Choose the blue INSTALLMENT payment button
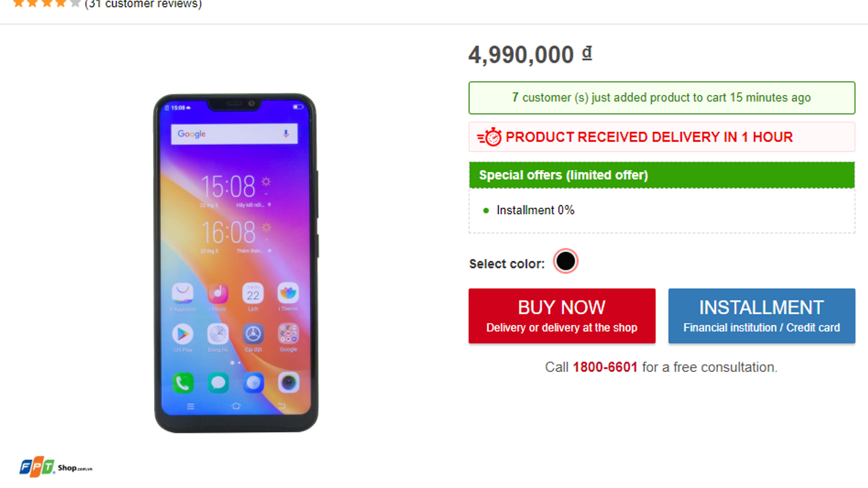This screenshot has width=868, height=488. (761, 316)
